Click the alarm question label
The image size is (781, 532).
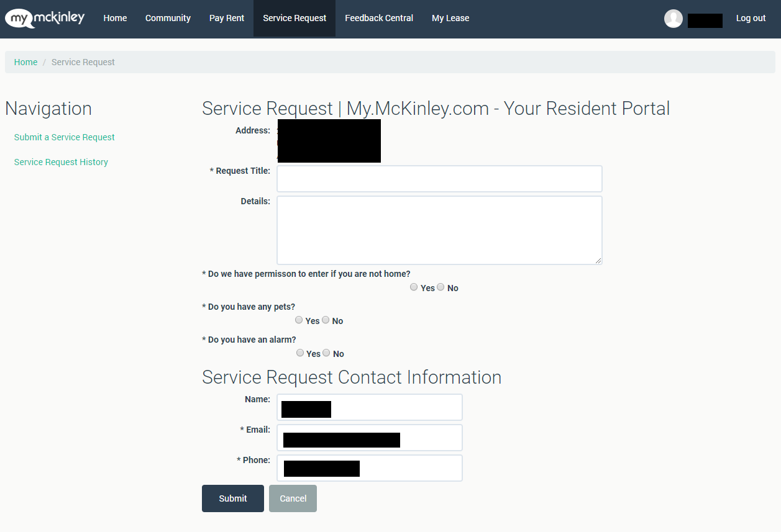coord(249,340)
